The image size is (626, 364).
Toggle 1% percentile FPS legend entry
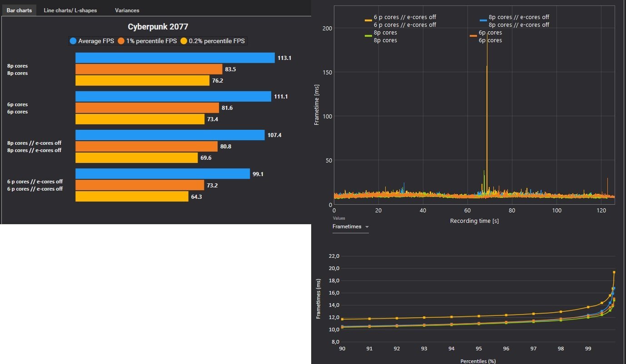click(x=147, y=41)
